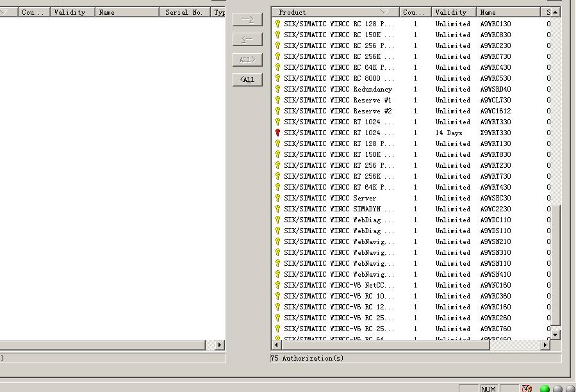This screenshot has width=576, height=392.
Task: Click the Reserve #2 key icon
Action: click(277, 111)
